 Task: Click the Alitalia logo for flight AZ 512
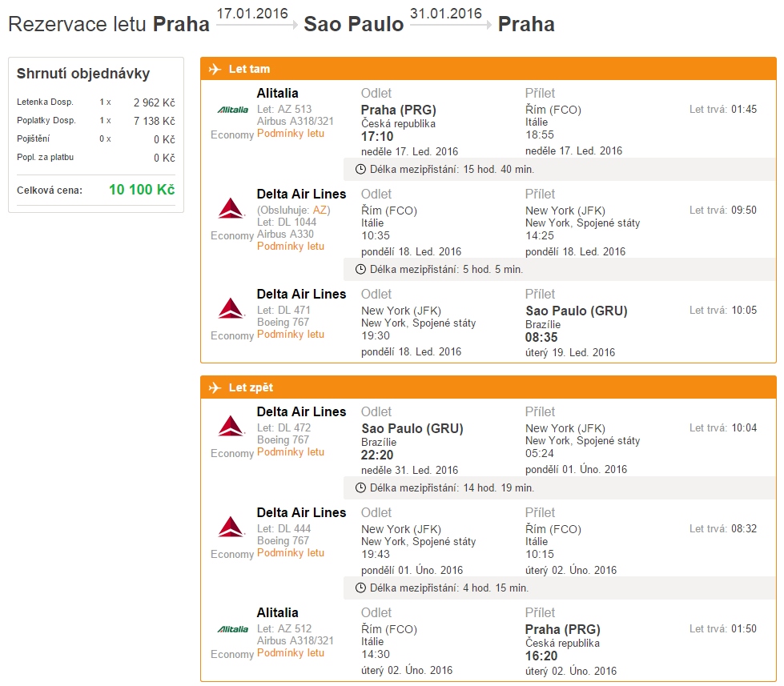232,629
